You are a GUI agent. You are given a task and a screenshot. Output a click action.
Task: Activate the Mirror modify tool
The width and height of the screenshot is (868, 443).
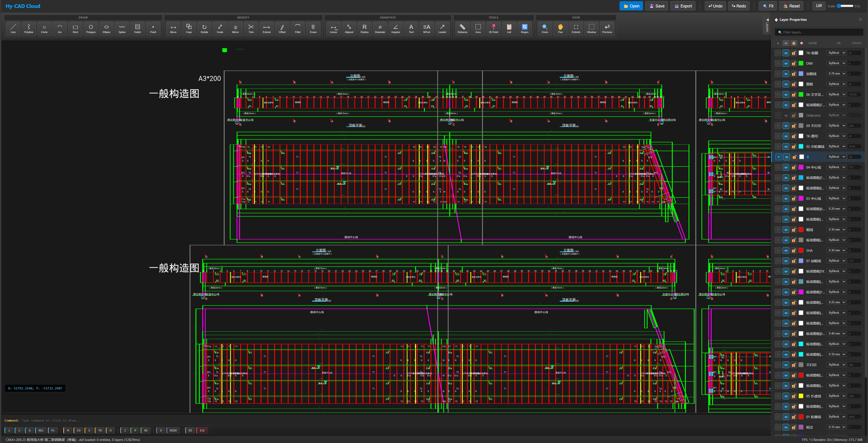(235, 28)
